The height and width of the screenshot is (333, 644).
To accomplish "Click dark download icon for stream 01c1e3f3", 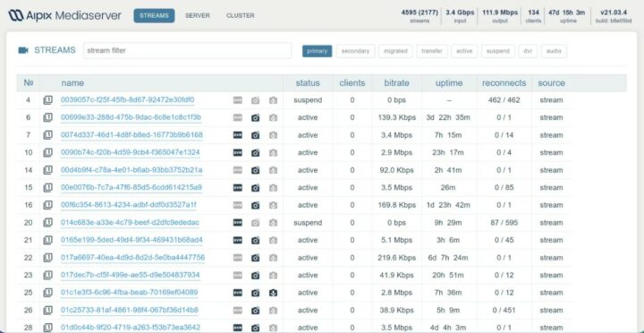I will [x=273, y=293].
